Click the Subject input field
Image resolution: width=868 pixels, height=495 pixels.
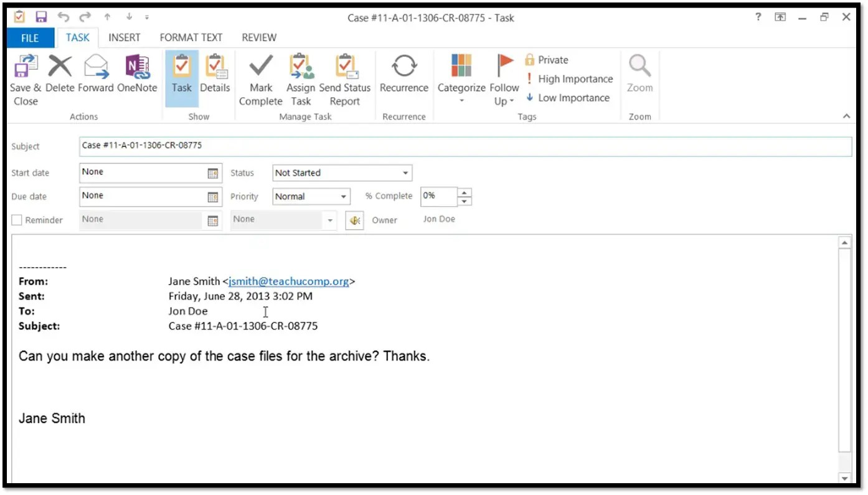465,146
